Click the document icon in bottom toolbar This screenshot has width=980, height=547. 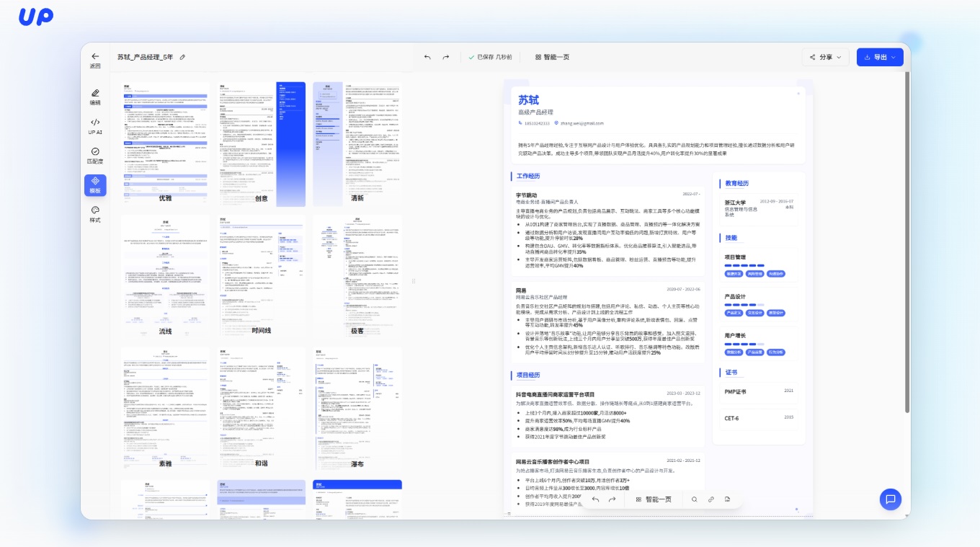pyautogui.click(x=728, y=499)
